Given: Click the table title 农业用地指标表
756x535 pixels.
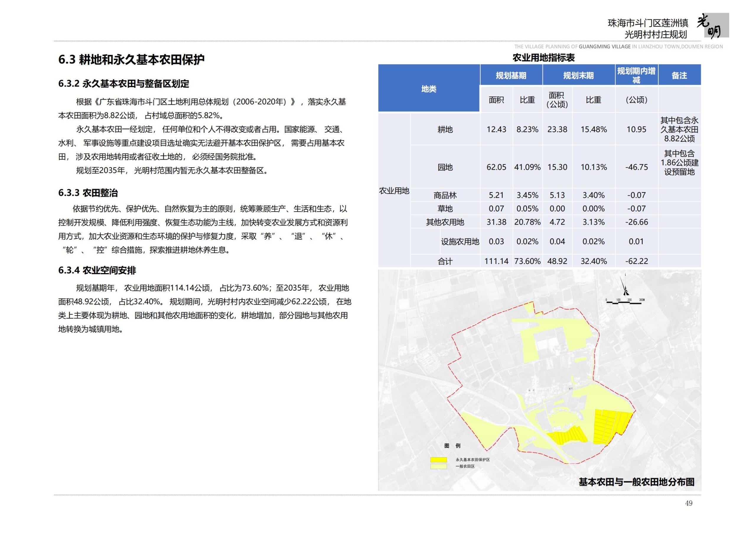Looking at the screenshot, I should [544, 58].
